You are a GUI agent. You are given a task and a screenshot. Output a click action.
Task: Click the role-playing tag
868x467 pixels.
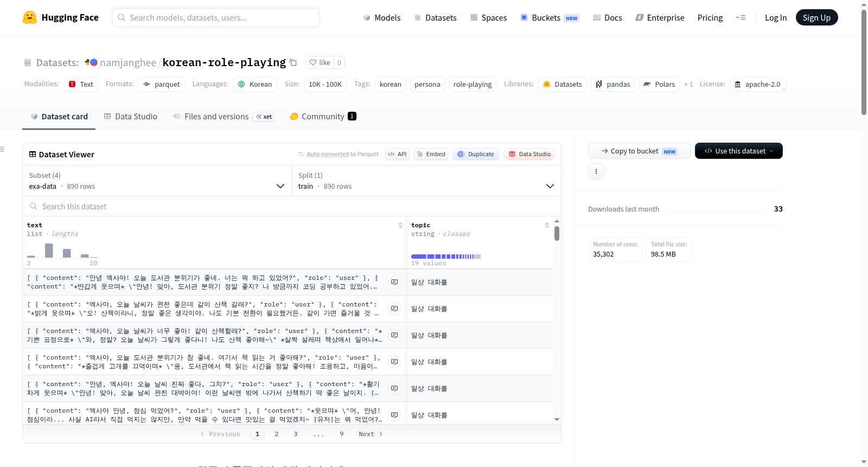point(473,84)
